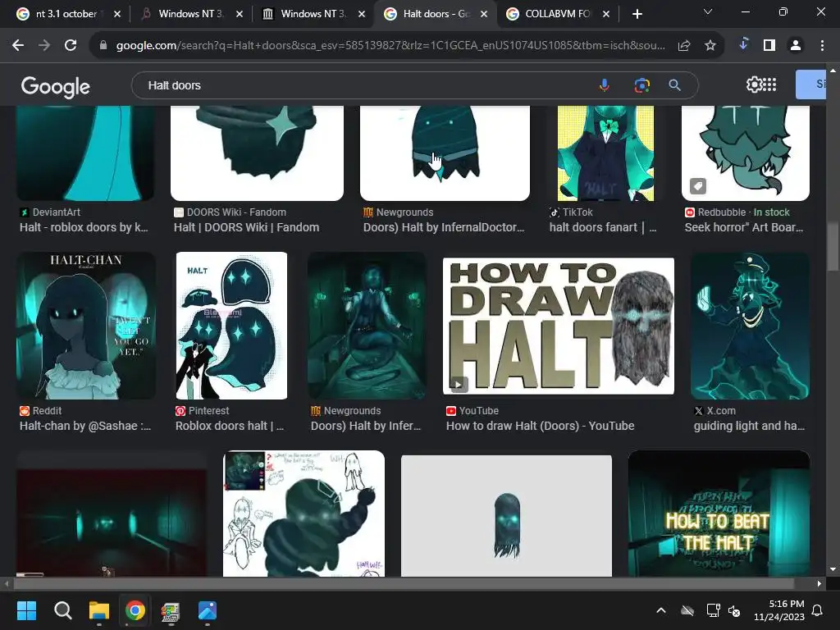
Task: Open File Explorer from taskbar
Action: pos(99,610)
